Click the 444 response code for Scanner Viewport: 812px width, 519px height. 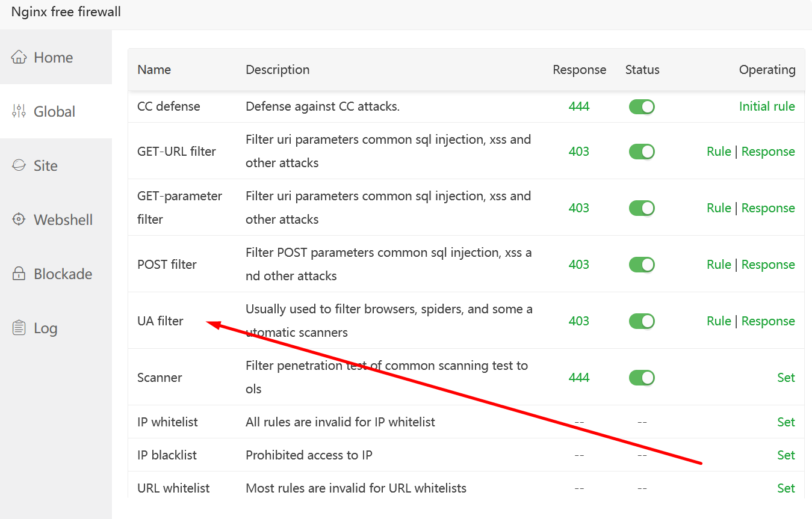point(579,378)
